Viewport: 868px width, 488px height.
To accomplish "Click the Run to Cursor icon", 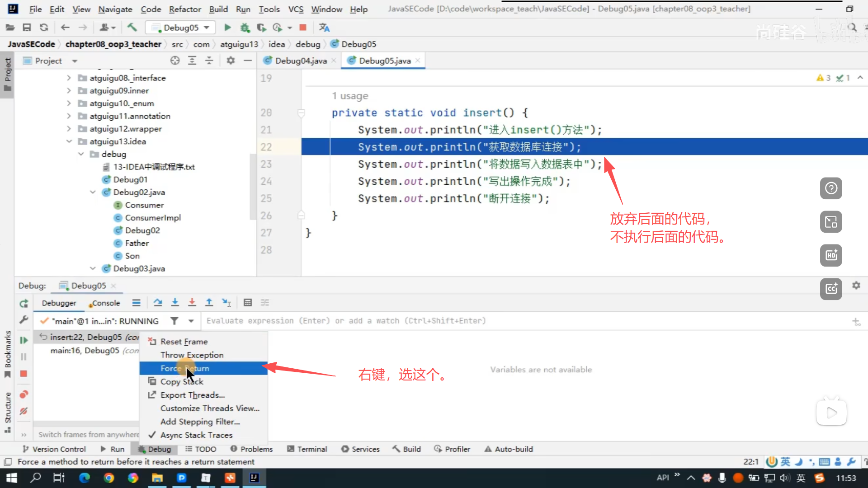I will click(226, 302).
